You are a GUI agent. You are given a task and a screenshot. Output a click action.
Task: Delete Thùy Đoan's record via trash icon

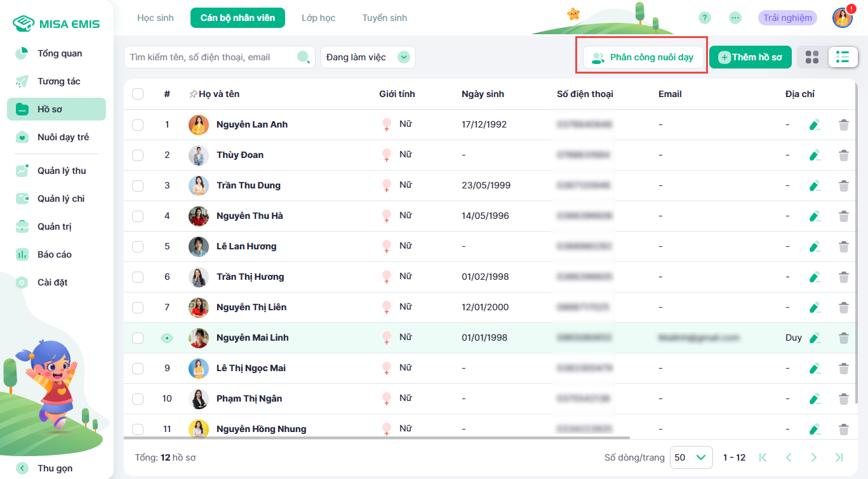click(843, 155)
